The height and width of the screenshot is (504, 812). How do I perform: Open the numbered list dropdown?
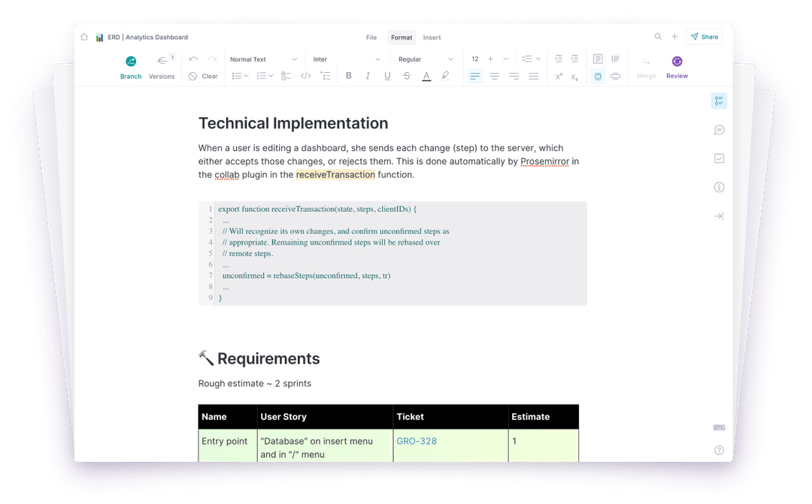tap(265, 76)
